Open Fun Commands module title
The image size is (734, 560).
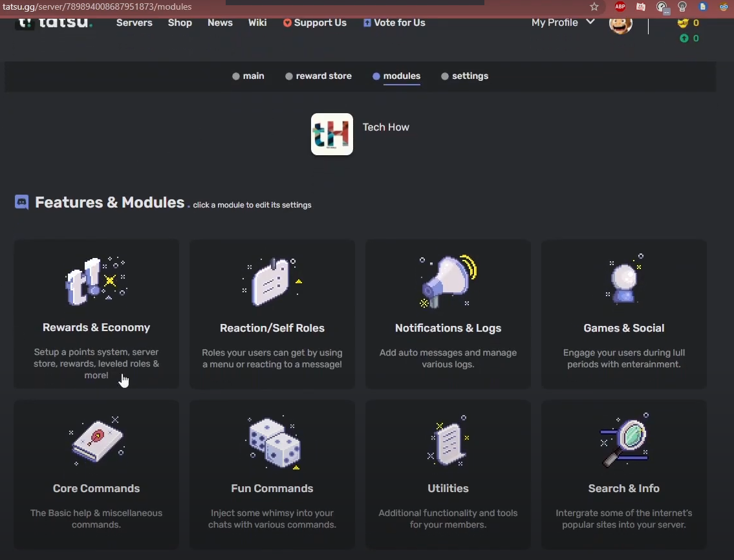point(272,488)
